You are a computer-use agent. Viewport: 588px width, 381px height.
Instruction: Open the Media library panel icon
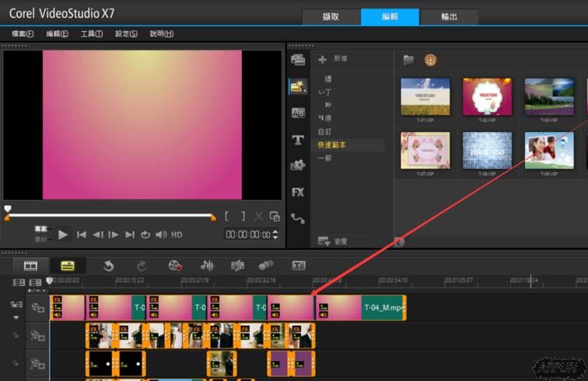(x=297, y=60)
